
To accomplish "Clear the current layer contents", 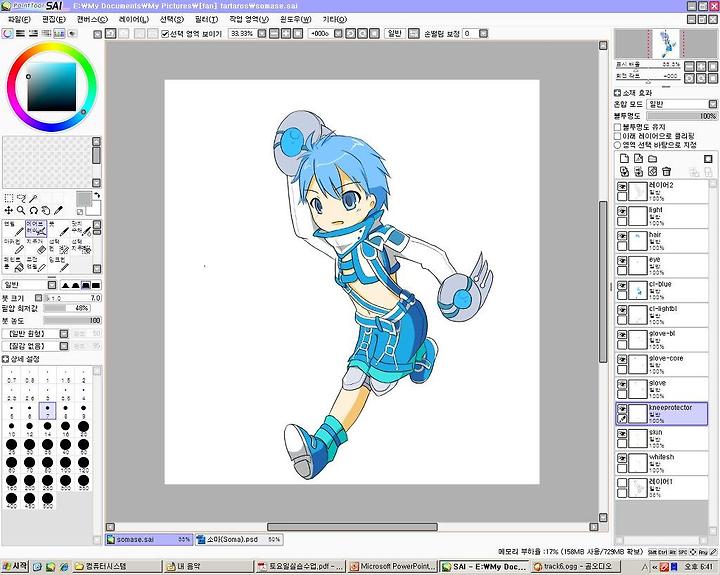I will [x=652, y=172].
